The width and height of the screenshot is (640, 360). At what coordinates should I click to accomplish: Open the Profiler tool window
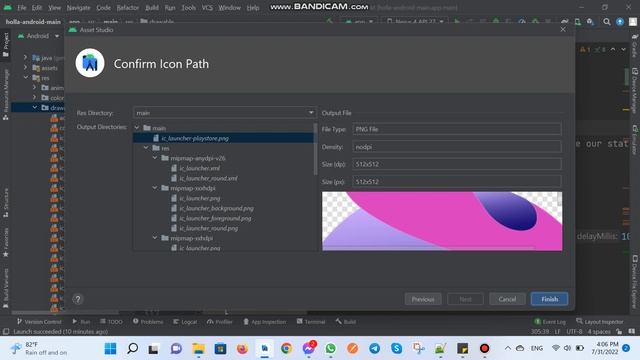(x=220, y=322)
